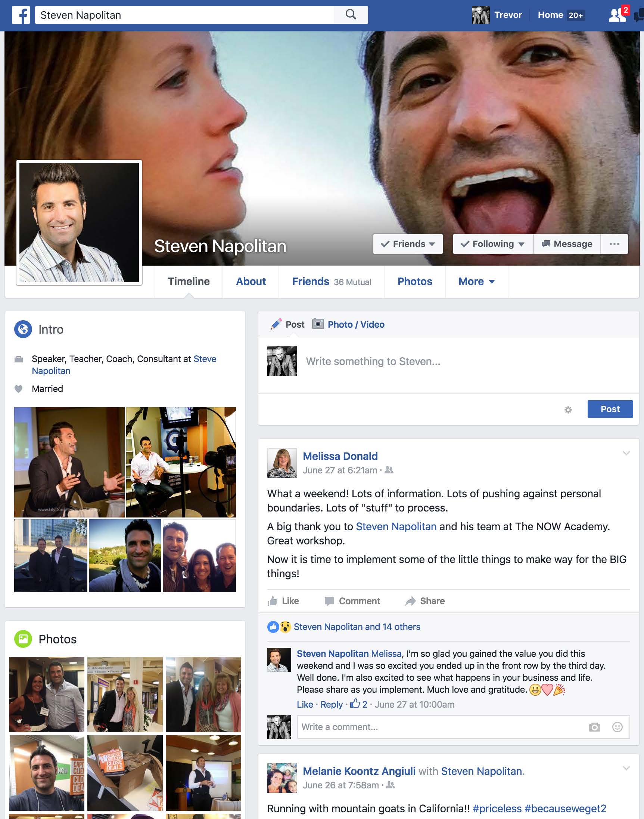Image resolution: width=644 pixels, height=819 pixels.
Task: Expand the More tab dropdown
Action: pos(476,281)
